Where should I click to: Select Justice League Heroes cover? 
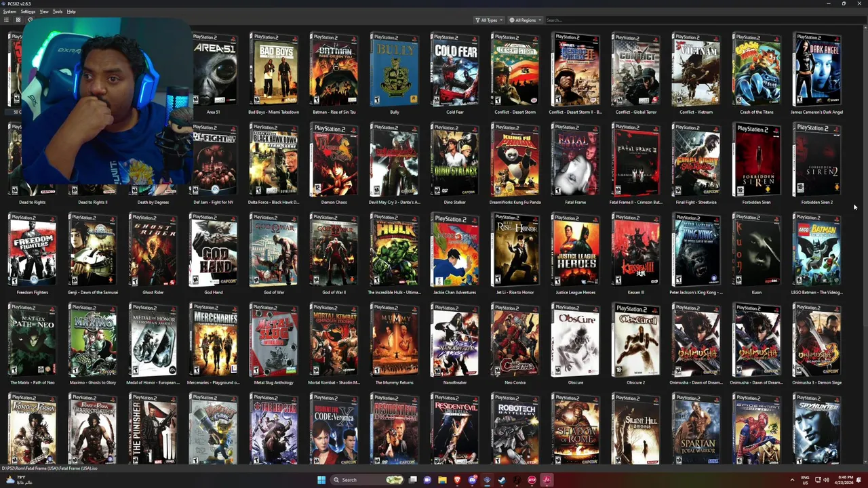click(576, 250)
